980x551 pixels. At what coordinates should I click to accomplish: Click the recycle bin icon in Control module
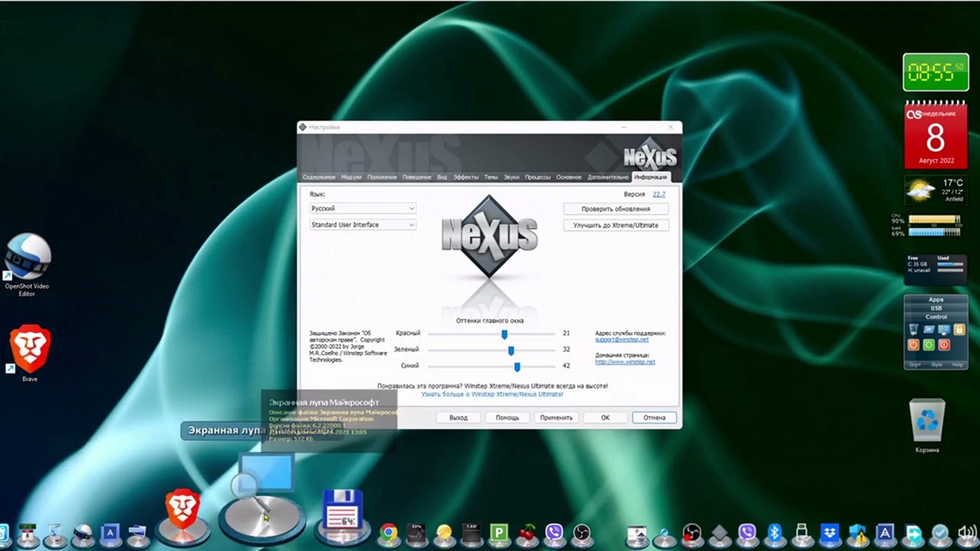click(913, 329)
